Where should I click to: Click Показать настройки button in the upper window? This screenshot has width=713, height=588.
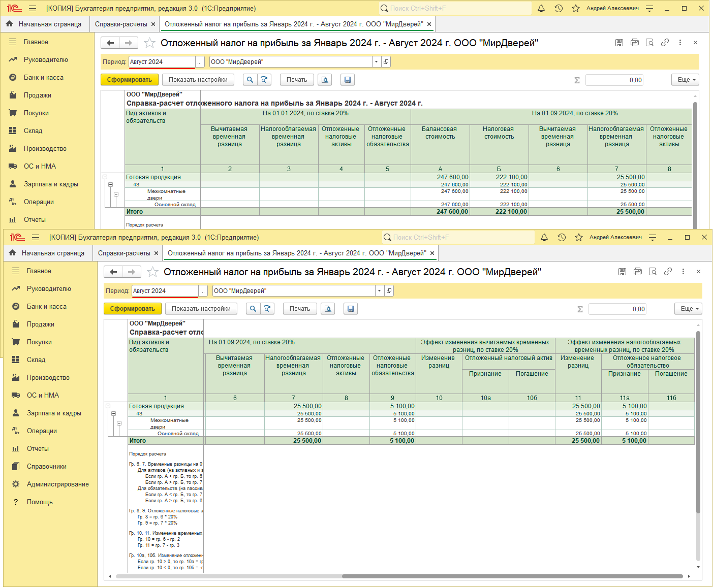[x=198, y=80]
